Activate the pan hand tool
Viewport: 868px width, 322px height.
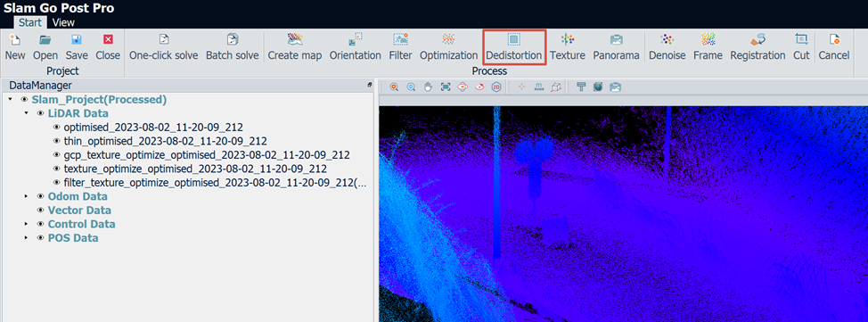428,87
